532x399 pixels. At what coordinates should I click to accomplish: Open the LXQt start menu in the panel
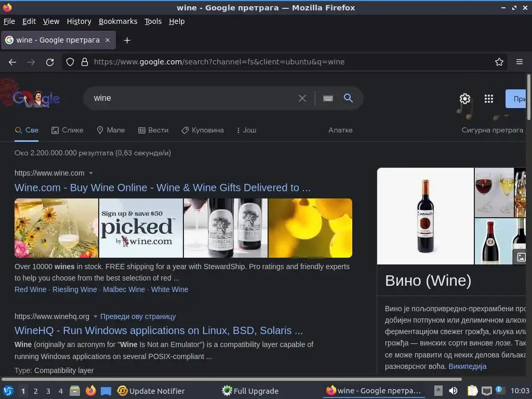(x=8, y=391)
